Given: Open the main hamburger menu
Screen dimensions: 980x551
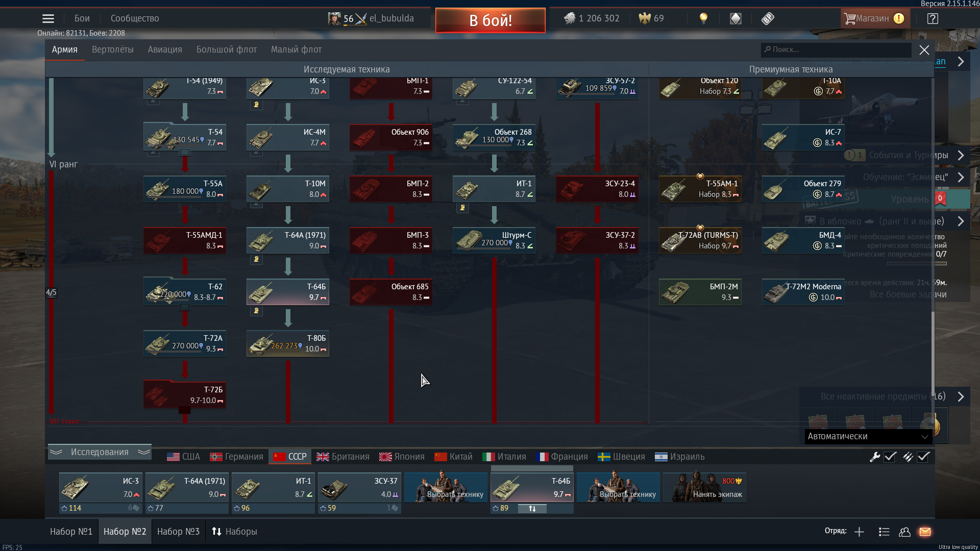Looking at the screenshot, I should coord(48,19).
